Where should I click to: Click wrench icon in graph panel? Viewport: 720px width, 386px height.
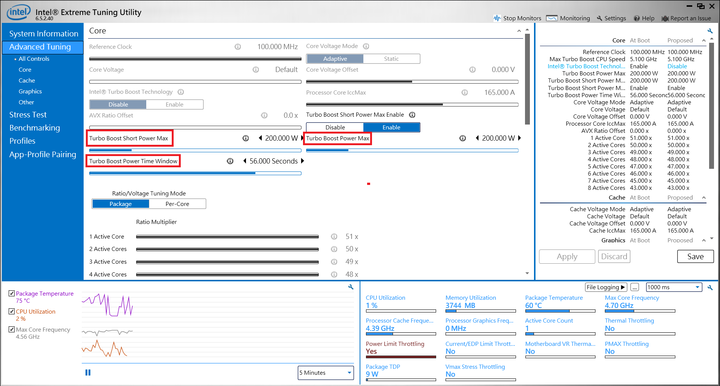click(x=350, y=287)
